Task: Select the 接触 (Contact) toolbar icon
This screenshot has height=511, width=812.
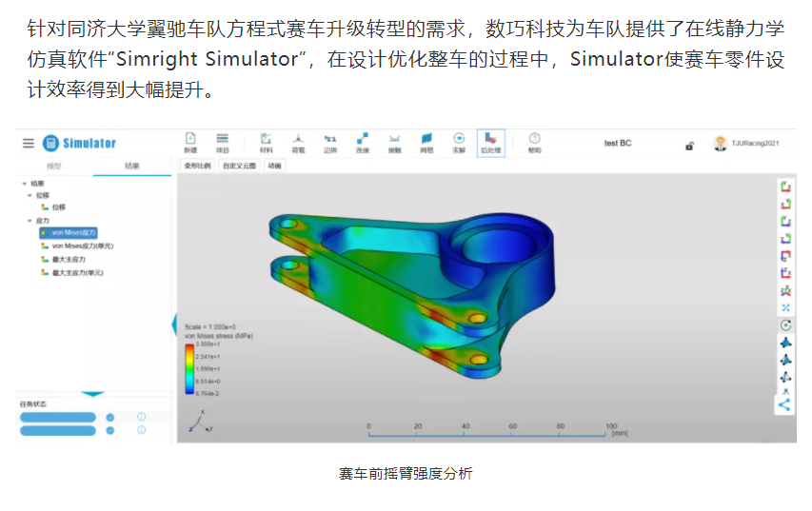Action: (x=395, y=143)
